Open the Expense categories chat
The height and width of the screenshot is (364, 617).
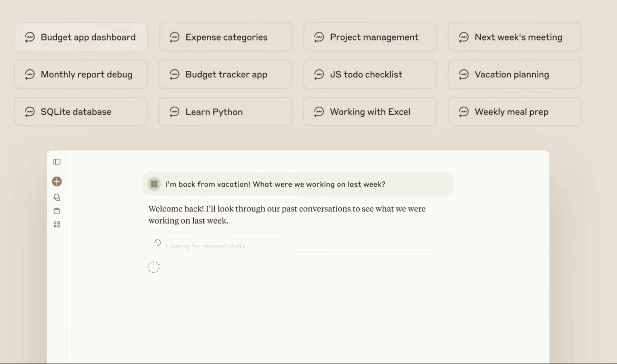pyautogui.click(x=225, y=37)
